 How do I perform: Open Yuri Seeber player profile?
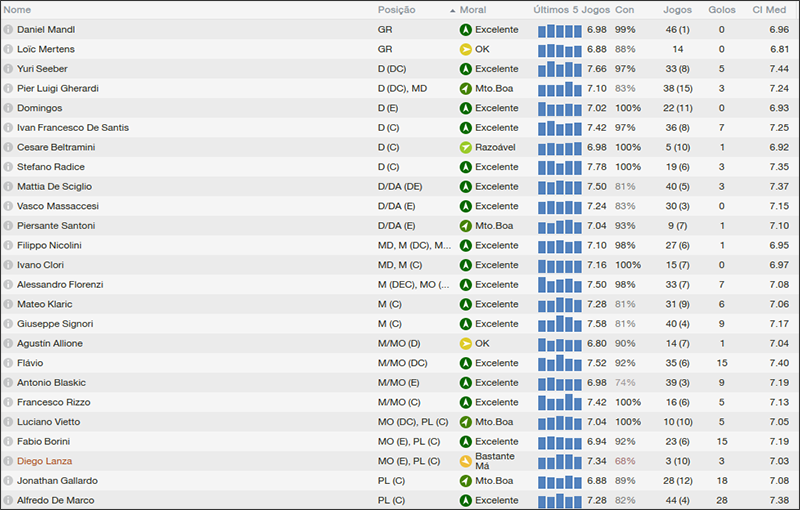pyautogui.click(x=44, y=69)
